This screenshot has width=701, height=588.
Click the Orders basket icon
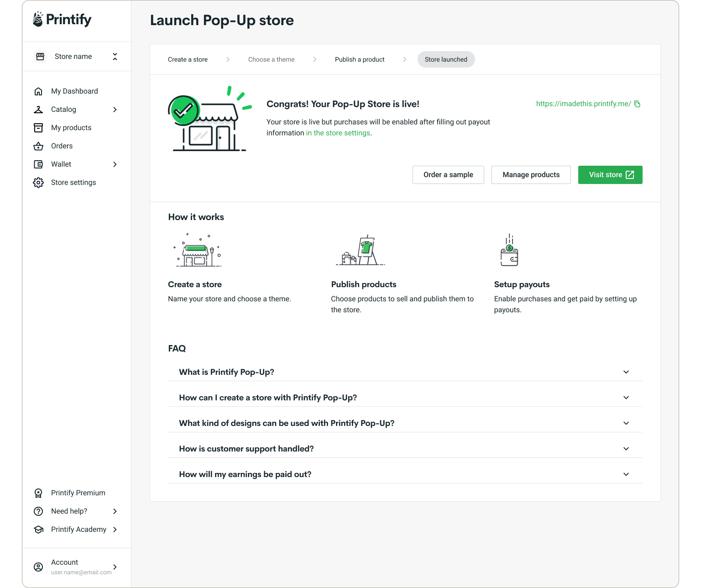[x=38, y=146]
